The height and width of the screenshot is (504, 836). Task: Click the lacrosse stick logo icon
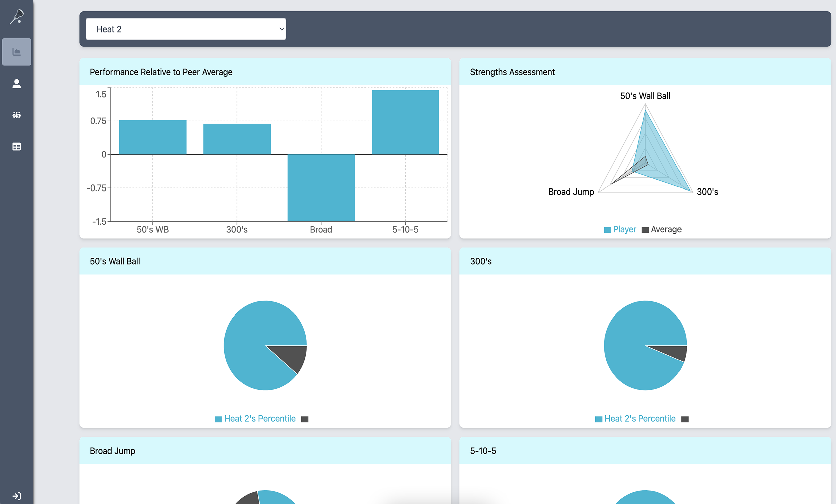pos(17,17)
